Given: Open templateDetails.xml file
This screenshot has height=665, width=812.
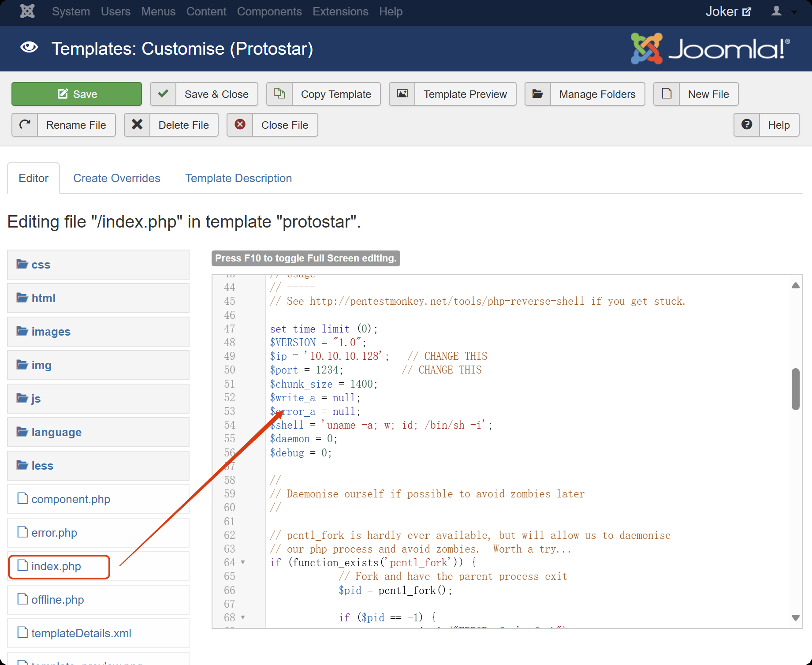Looking at the screenshot, I should pyautogui.click(x=98, y=633).
